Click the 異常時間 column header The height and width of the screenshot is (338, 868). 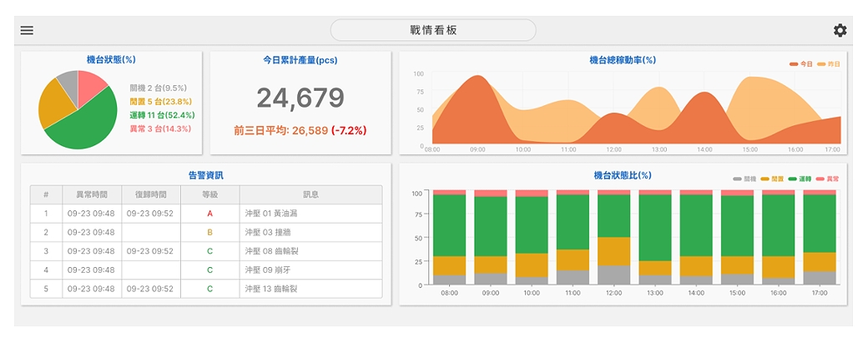coord(92,194)
